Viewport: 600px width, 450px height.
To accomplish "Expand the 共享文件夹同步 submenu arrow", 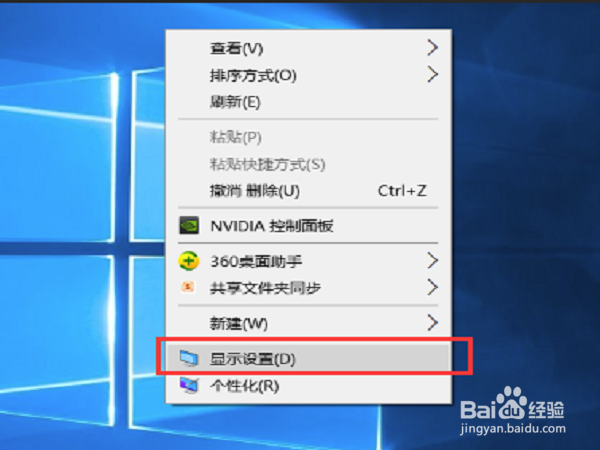I will coord(432,287).
